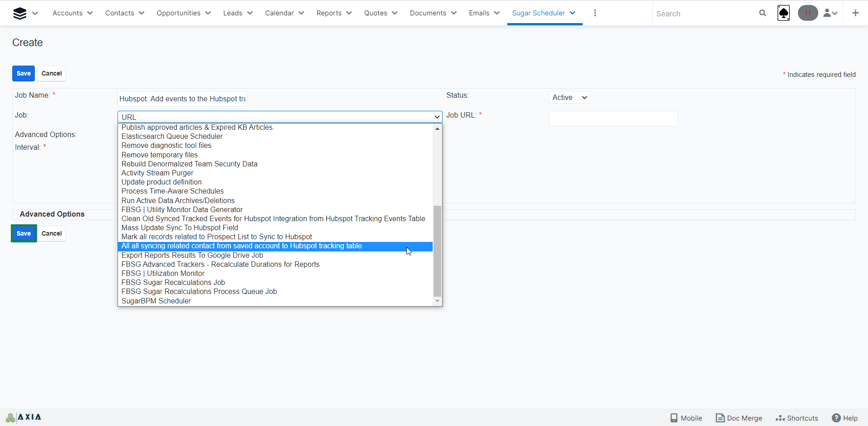The width and height of the screenshot is (868, 426).
Task: Click the job list scroll down arrow
Action: pyautogui.click(x=437, y=301)
